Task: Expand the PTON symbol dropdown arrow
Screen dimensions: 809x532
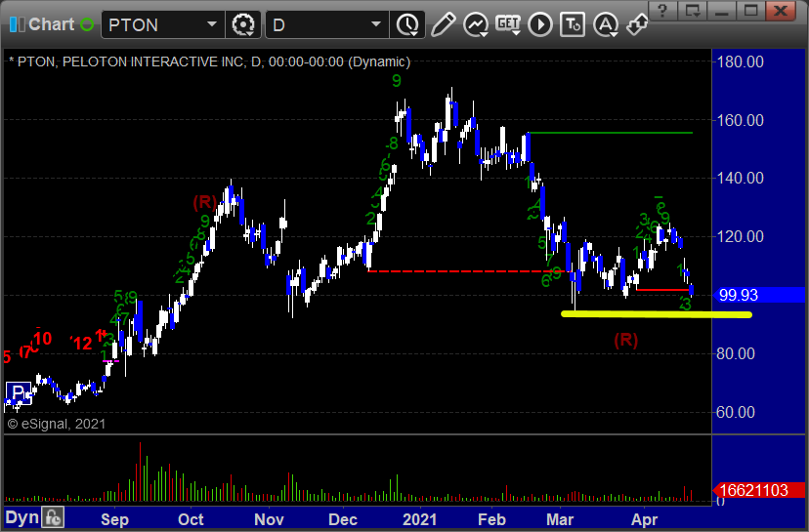Action: [x=212, y=24]
